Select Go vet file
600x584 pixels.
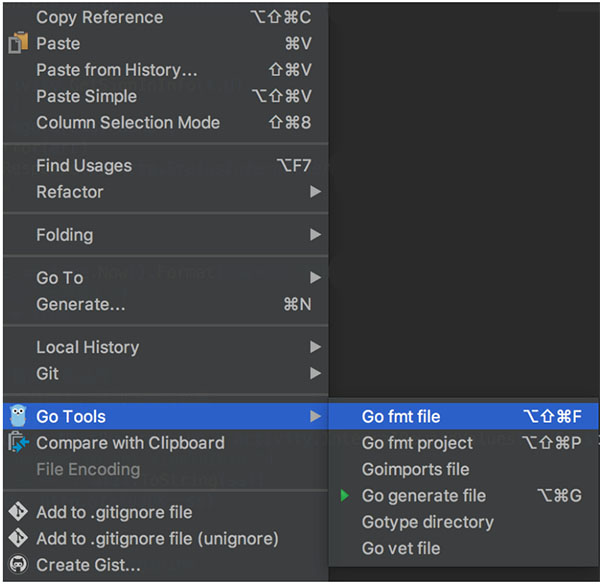tap(401, 548)
